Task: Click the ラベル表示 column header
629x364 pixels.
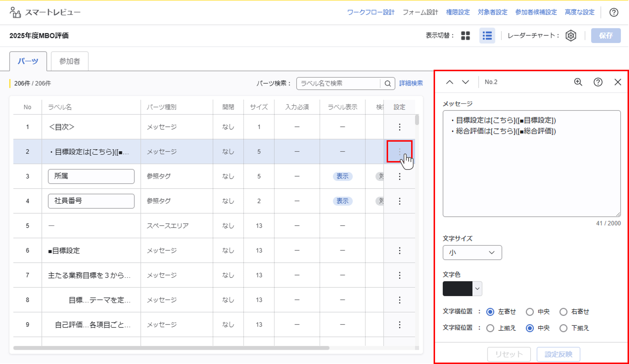Action: pos(342,107)
